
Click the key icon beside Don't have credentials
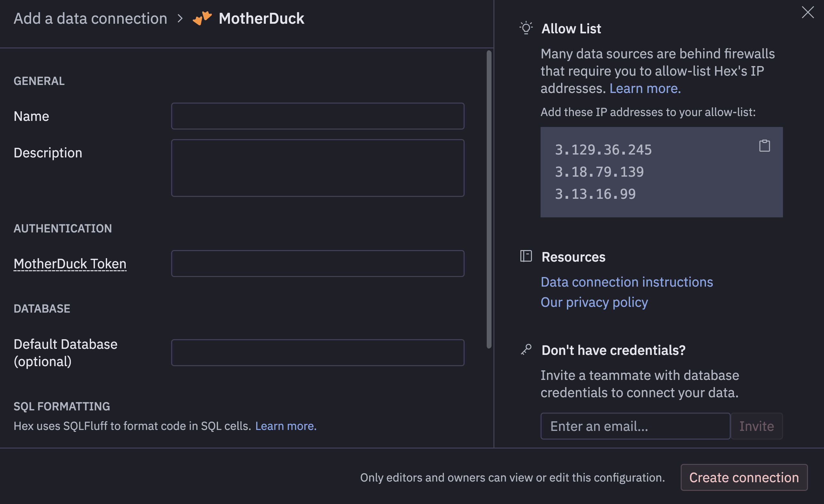pos(526,349)
